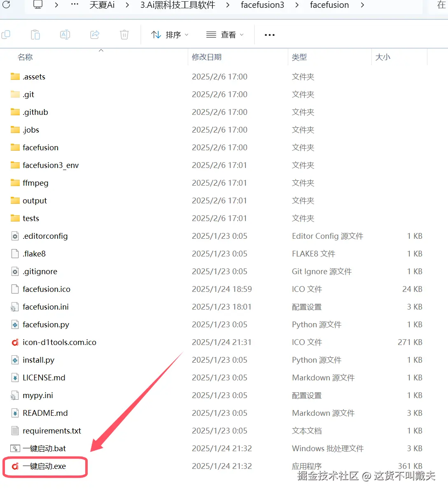This screenshot has height=494, width=448.
Task: Expand the chevron after 天夏Ai breadcrumb
Action: coord(127,5)
